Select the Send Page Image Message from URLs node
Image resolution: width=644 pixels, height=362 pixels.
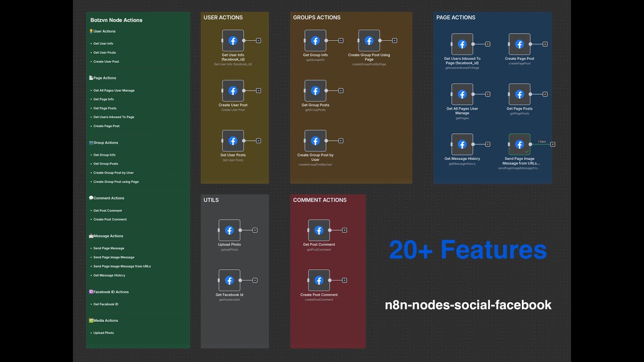pyautogui.click(x=520, y=144)
